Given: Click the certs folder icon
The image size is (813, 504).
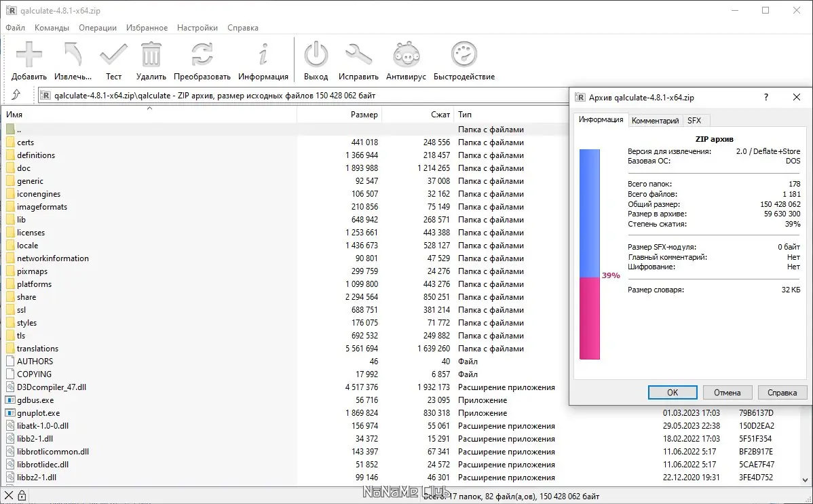Looking at the screenshot, I should pos(10,142).
